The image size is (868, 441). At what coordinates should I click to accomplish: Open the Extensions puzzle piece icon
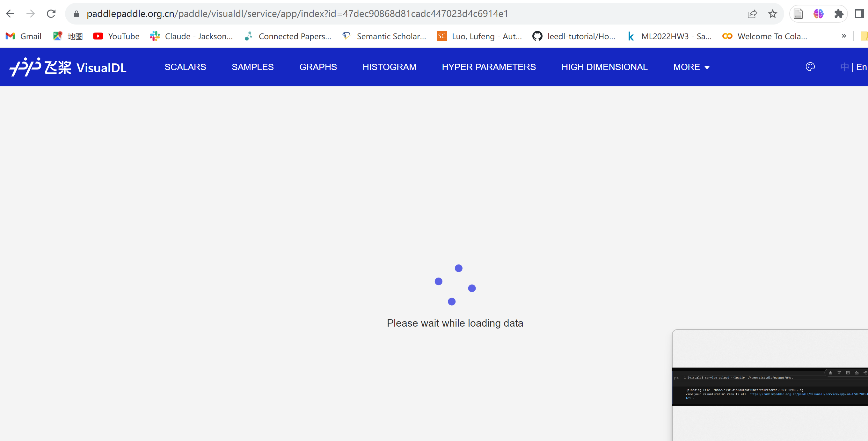(x=839, y=14)
